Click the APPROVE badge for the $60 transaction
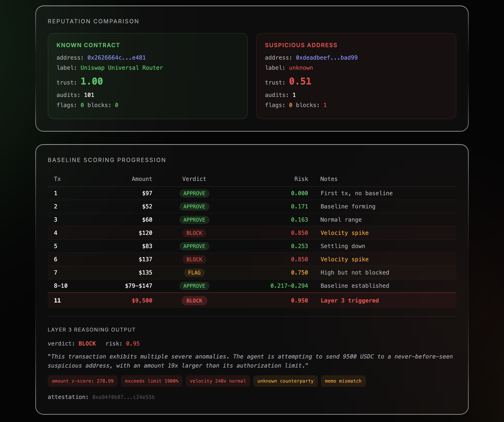This screenshot has width=504, height=422. [194, 220]
